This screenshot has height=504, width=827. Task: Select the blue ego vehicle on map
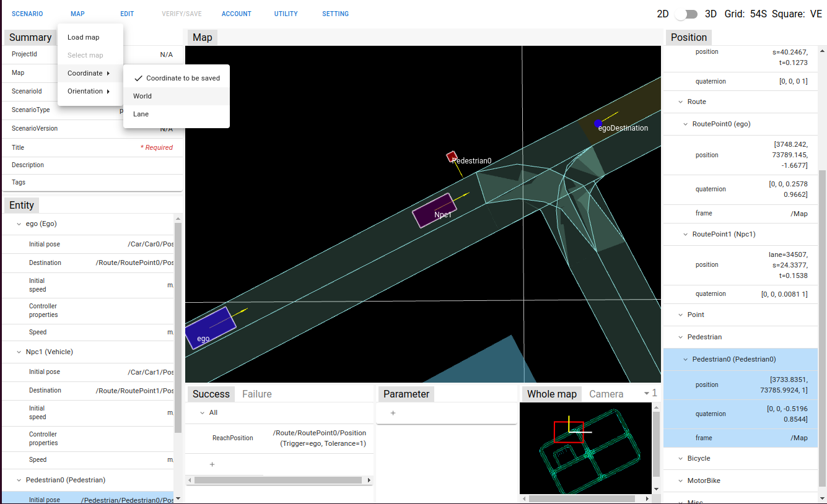(211, 327)
